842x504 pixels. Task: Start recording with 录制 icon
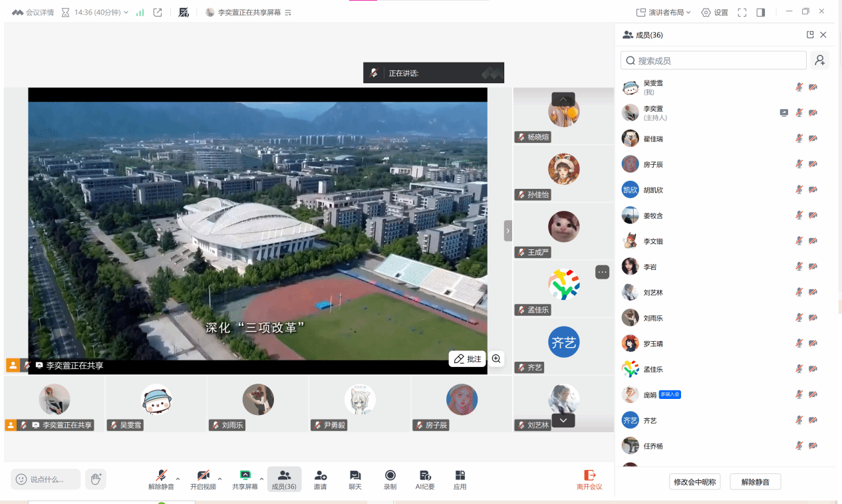[x=390, y=479]
